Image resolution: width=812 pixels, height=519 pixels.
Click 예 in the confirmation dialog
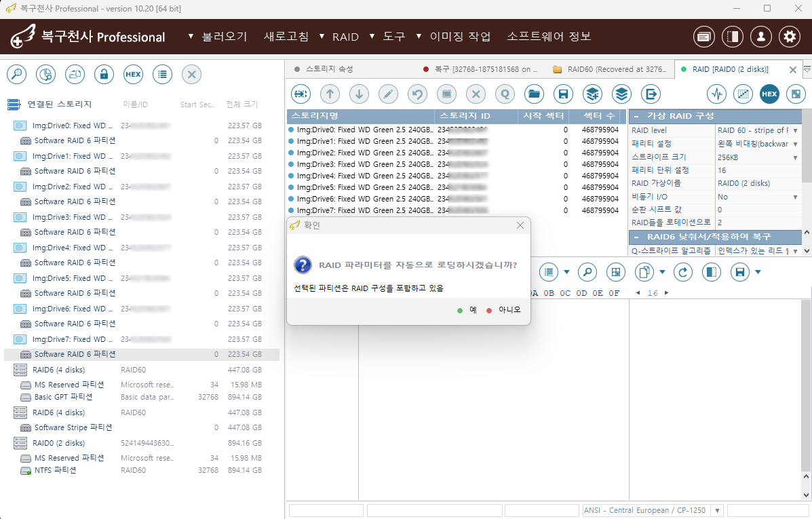click(x=467, y=310)
